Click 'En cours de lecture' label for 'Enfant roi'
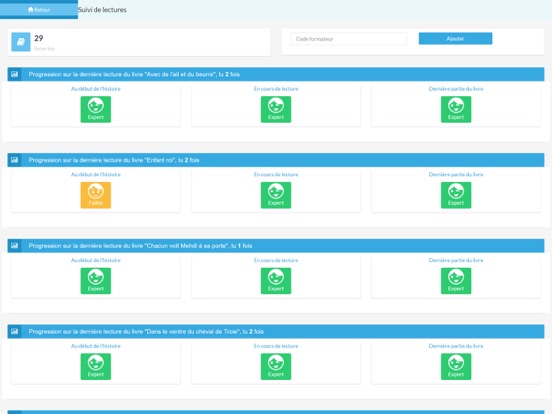This screenshot has width=552, height=414. tap(276, 174)
